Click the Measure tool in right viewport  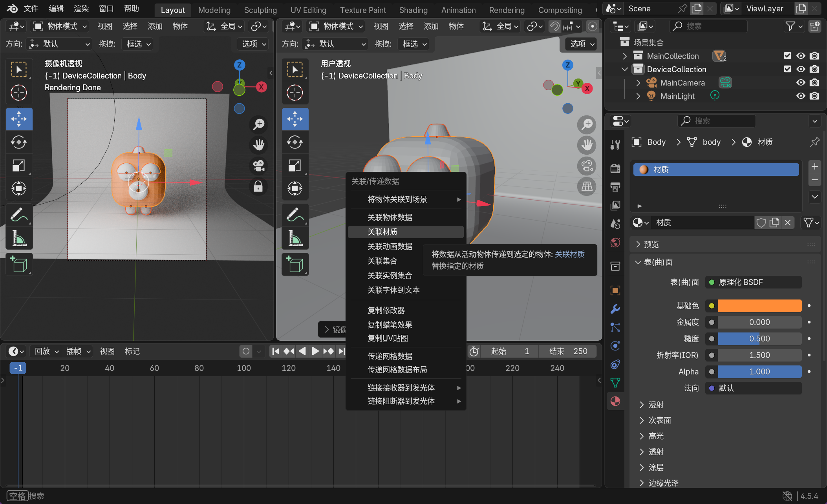[x=295, y=238]
